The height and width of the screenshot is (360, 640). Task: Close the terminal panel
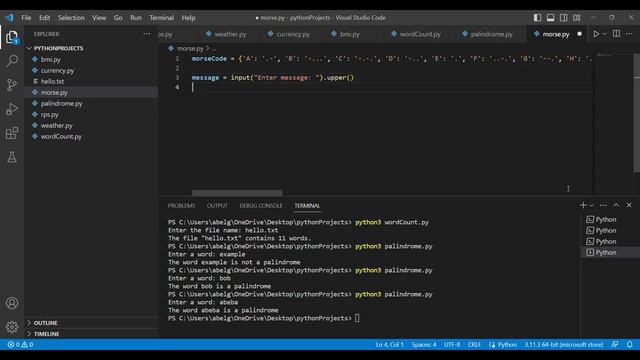point(629,205)
